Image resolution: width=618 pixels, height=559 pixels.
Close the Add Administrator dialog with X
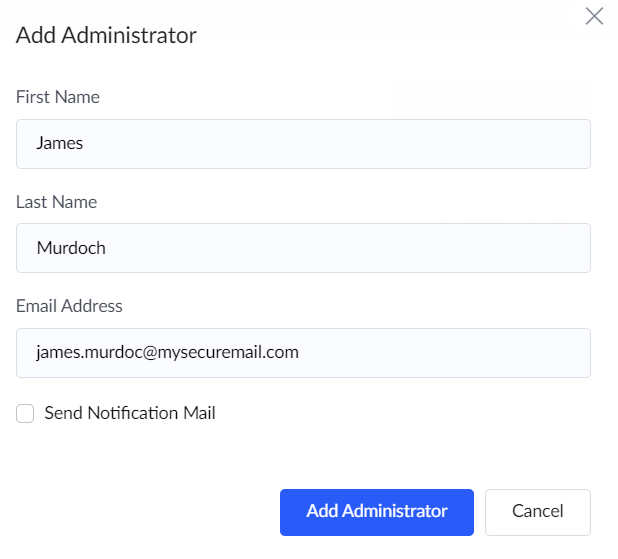click(594, 16)
